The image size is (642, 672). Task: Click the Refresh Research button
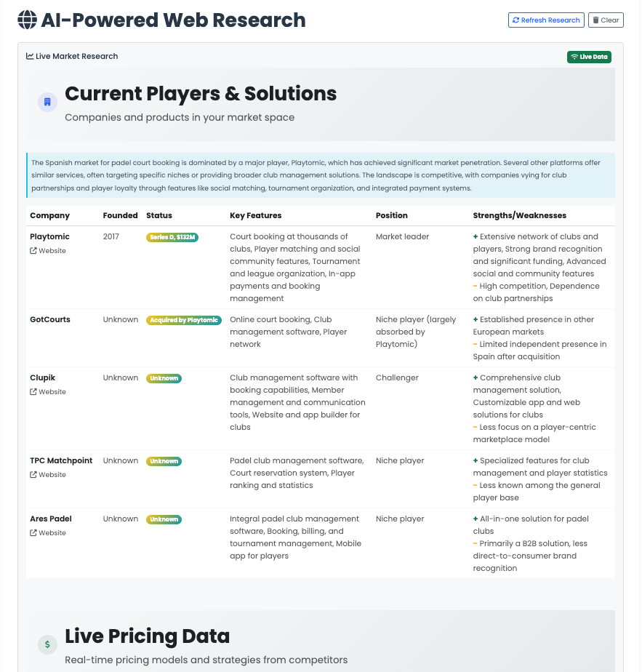546,20
